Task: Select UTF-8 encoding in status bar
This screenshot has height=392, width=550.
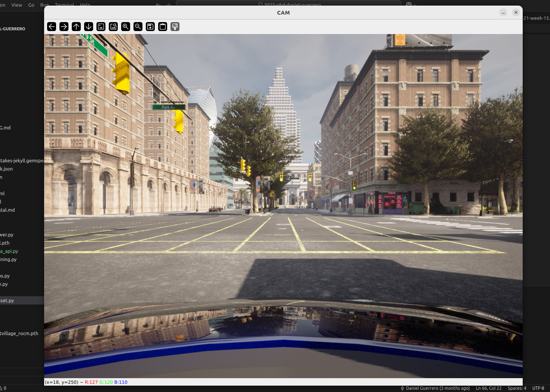Action: tap(538, 388)
